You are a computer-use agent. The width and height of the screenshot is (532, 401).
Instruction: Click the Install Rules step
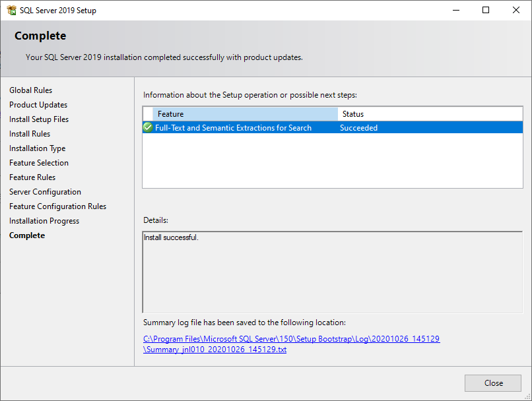pos(30,134)
